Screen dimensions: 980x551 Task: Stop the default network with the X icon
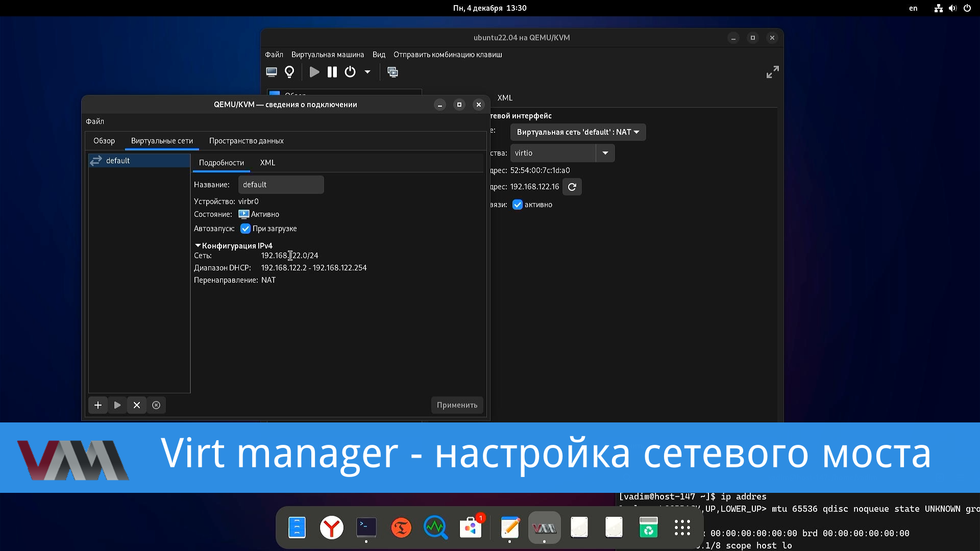136,405
